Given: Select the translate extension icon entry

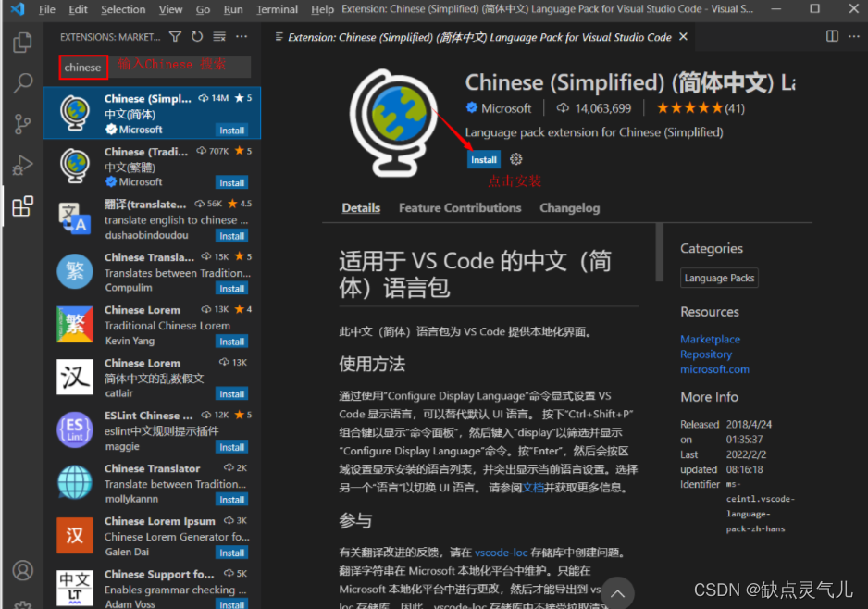Looking at the screenshot, I should click(75, 218).
